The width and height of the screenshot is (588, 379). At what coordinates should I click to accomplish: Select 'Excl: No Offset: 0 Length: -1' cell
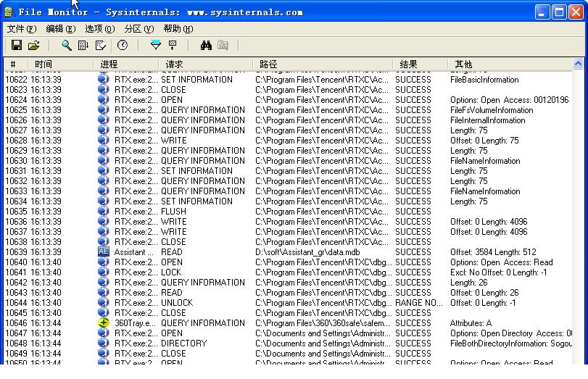pos(498,272)
